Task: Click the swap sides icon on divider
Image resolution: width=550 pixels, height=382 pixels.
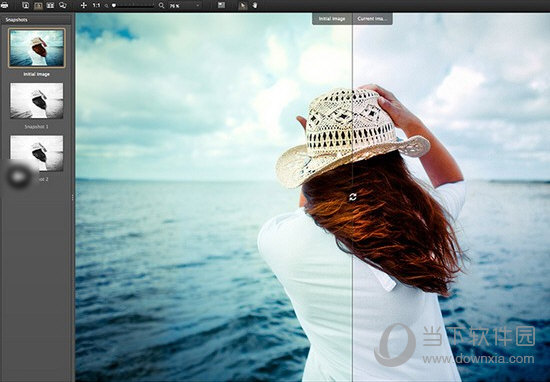Action: click(x=353, y=197)
